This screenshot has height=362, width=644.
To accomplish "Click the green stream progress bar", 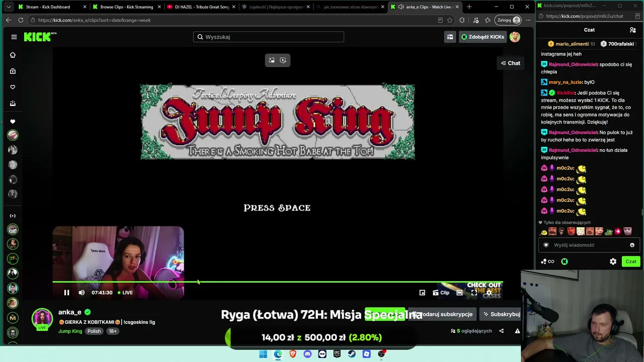I will (x=278, y=282).
